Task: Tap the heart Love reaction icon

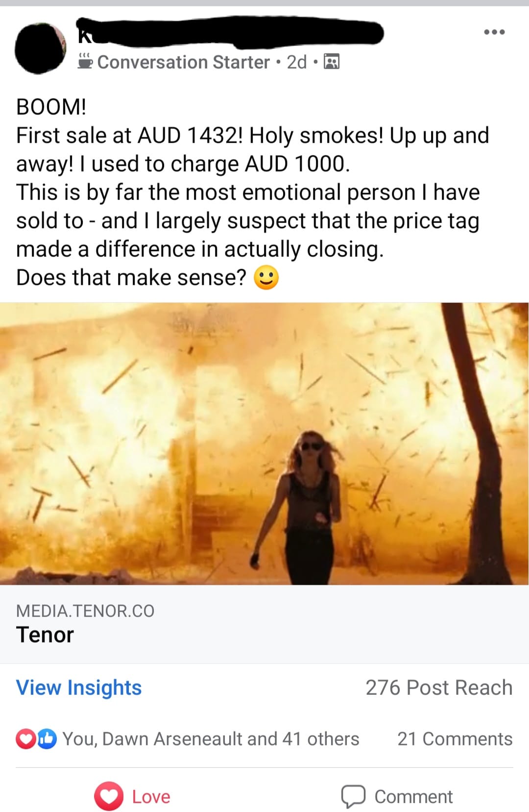Action: 109,796
